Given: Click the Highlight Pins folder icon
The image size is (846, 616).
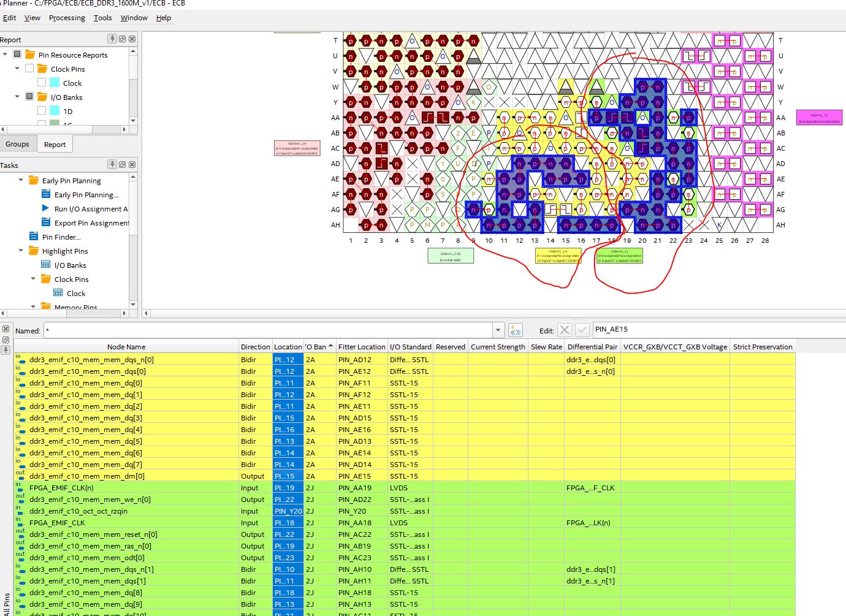Looking at the screenshot, I should [x=34, y=251].
